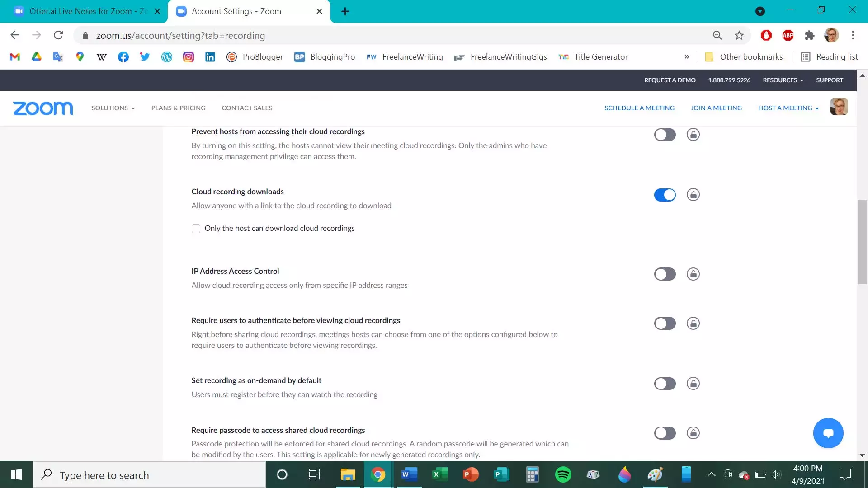Click Request a Demo link
This screenshot has width=868, height=488.
(670, 80)
